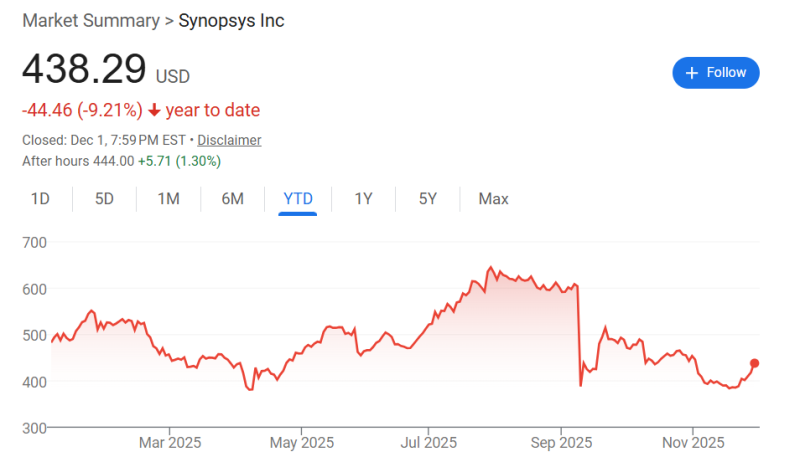Screen dimensions: 800x457
Task: Click the plus icon in Follow
Action: (691, 73)
